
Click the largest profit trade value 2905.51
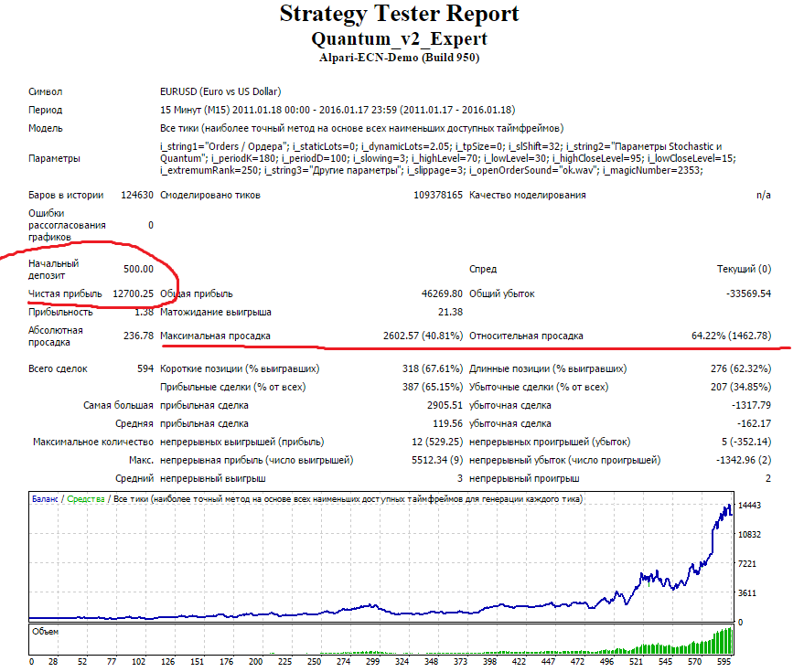click(x=445, y=405)
